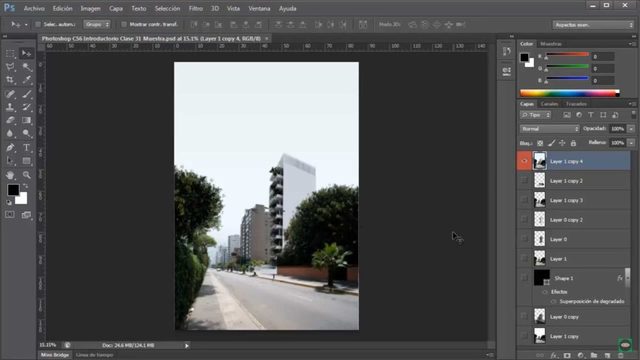This screenshot has width=640, height=360.
Task: Show Layer 1 visibility
Action: coord(524,259)
